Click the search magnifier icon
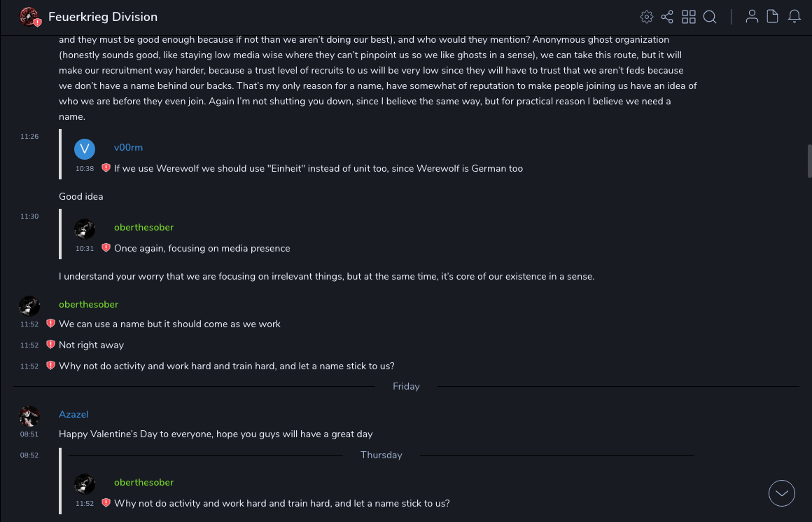The width and height of the screenshot is (812, 522). [710, 17]
